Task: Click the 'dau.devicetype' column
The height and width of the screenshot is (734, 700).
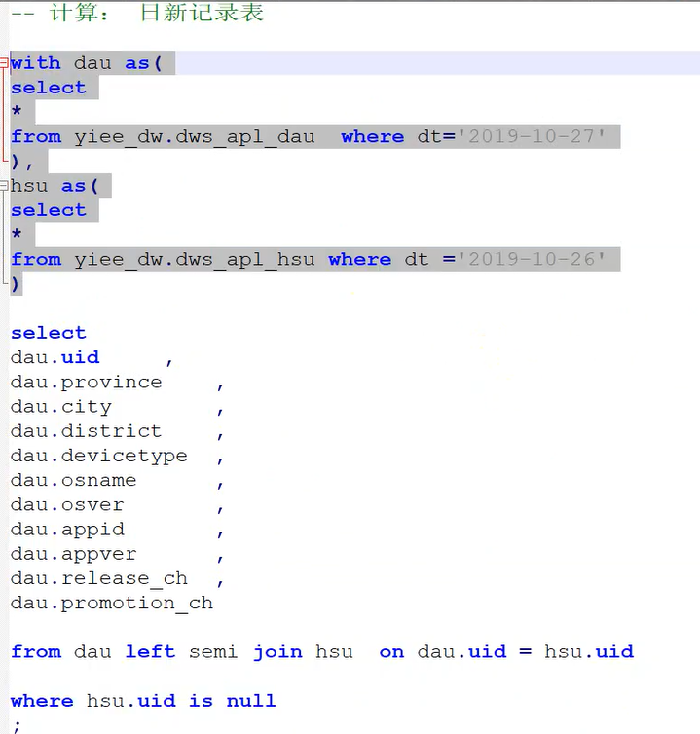Action: (x=98, y=456)
